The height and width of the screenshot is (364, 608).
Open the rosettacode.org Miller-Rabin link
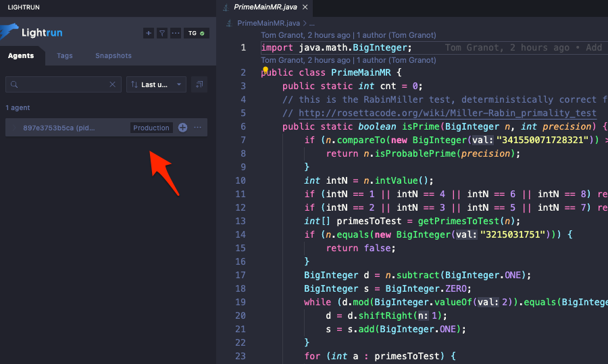447,113
